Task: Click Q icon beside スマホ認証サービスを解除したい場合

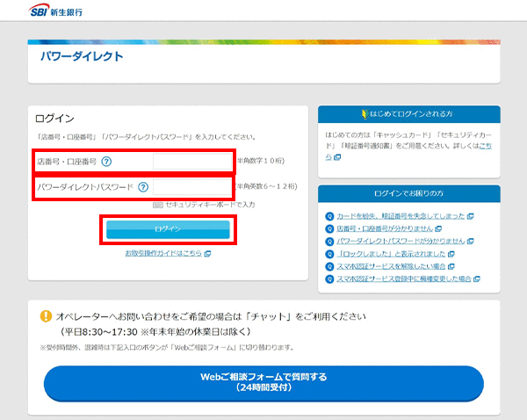Action: [329, 266]
